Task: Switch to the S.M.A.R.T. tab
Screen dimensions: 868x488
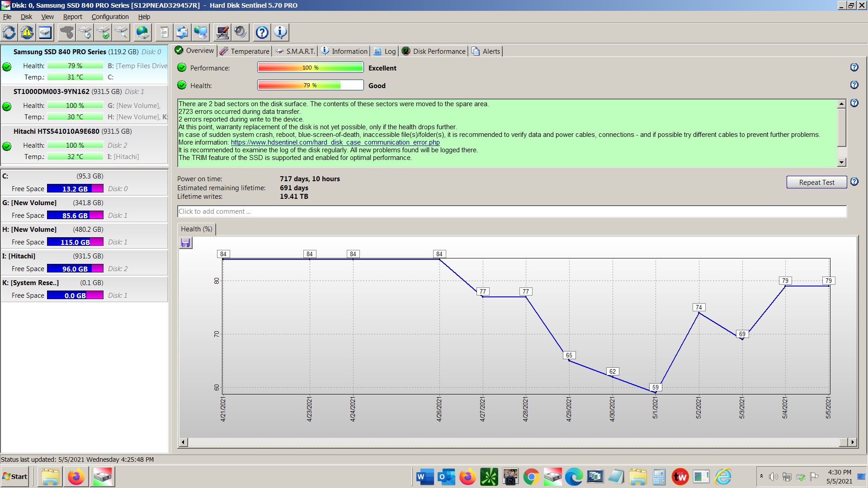Action: (295, 51)
